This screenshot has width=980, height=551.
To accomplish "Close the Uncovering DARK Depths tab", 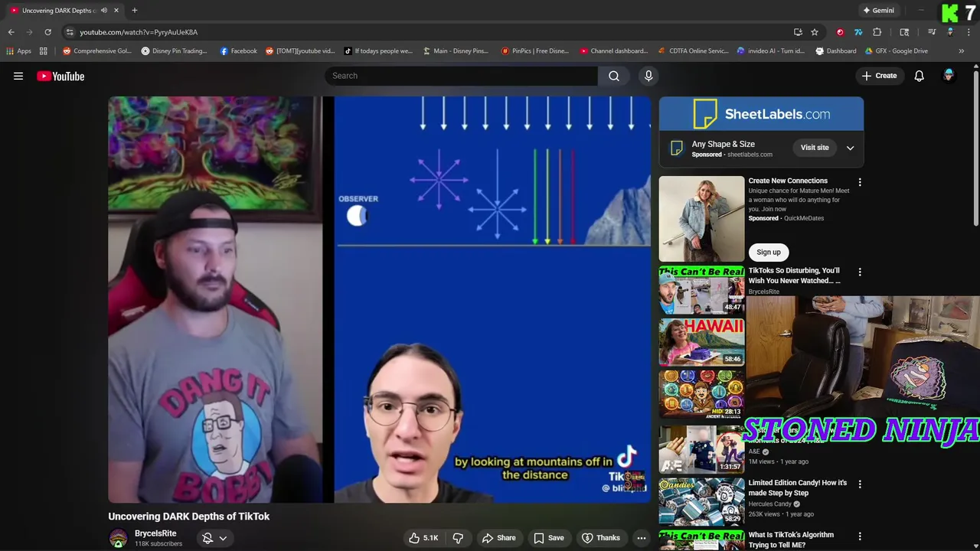I will point(116,11).
